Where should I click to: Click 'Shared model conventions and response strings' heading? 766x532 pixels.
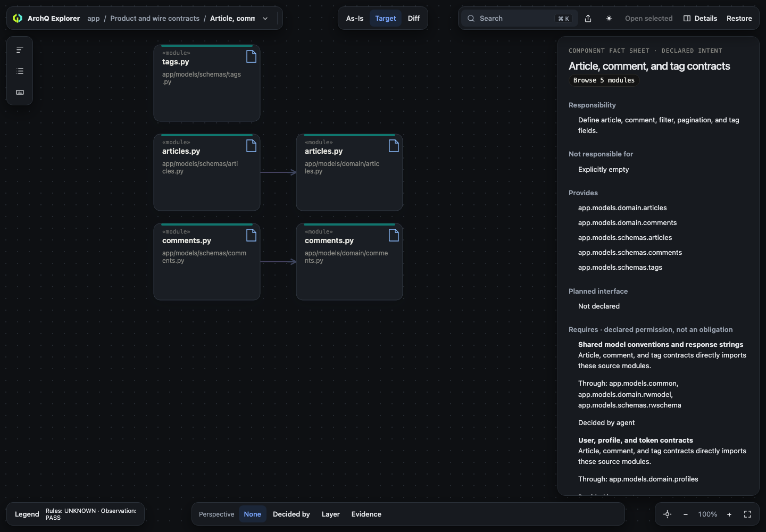point(661,345)
